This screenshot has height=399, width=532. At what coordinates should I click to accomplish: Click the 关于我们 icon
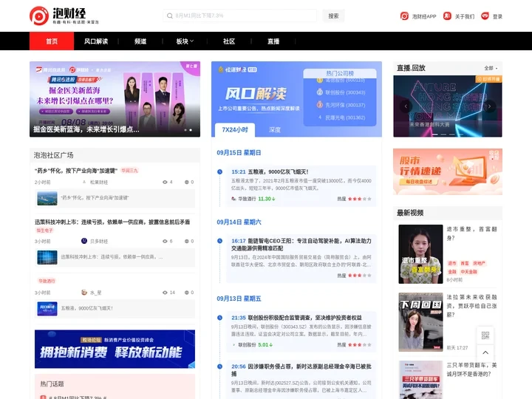(447, 16)
